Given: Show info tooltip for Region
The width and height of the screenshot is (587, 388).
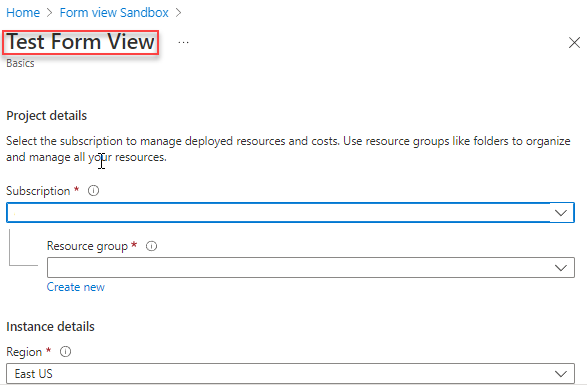Looking at the screenshot, I should coord(65,352).
